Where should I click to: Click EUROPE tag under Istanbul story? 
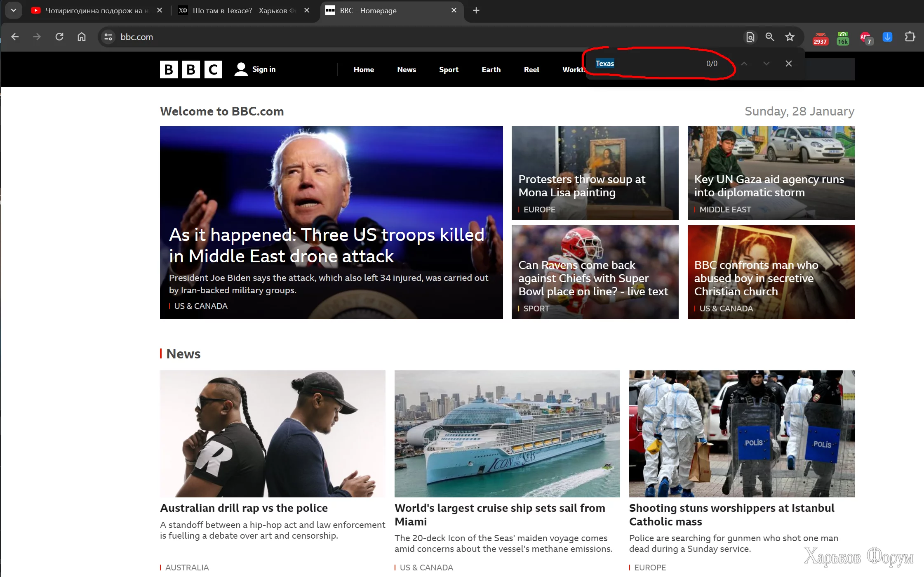click(650, 568)
